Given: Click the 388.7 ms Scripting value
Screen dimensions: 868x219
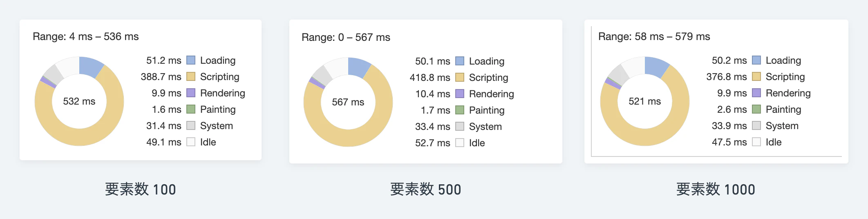Looking at the screenshot, I should coord(161,77).
